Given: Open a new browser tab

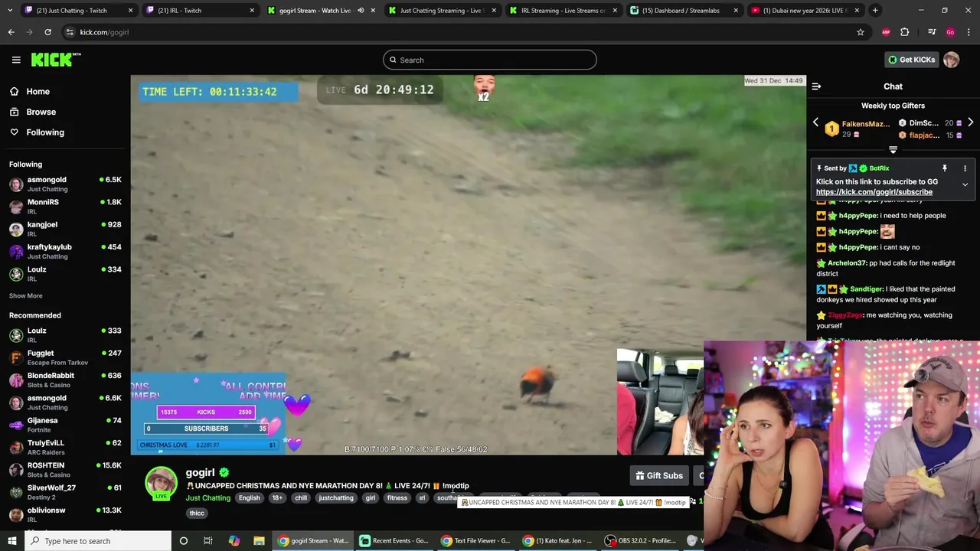Looking at the screenshot, I should click(875, 11).
